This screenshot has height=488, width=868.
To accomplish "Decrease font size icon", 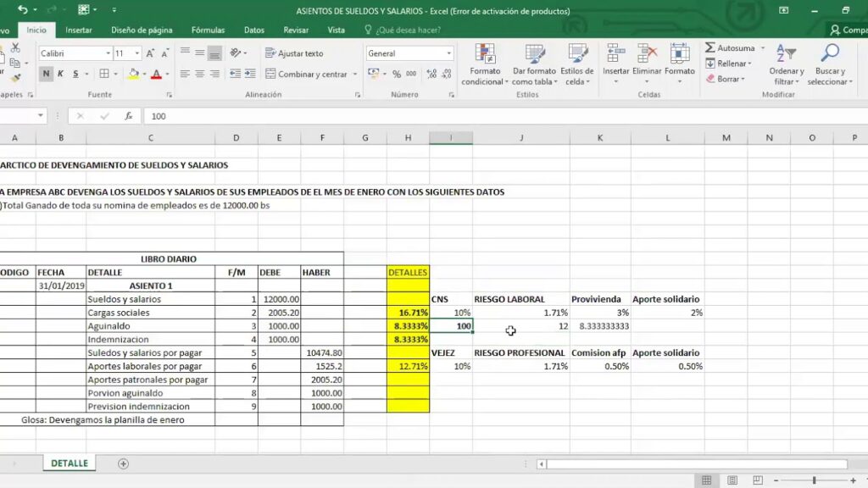I will [x=164, y=53].
